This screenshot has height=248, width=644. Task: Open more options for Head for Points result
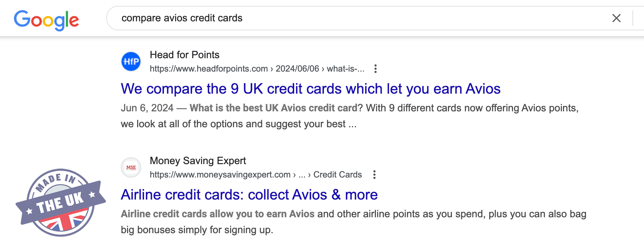(376, 69)
